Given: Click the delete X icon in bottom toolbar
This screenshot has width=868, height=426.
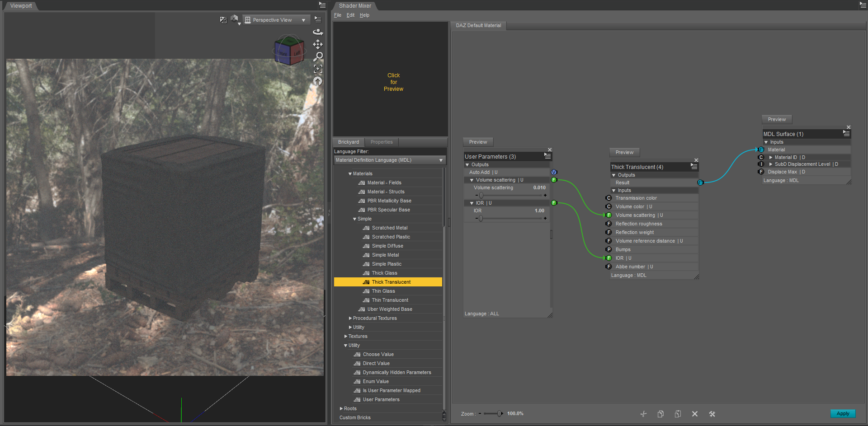Looking at the screenshot, I should [695, 414].
